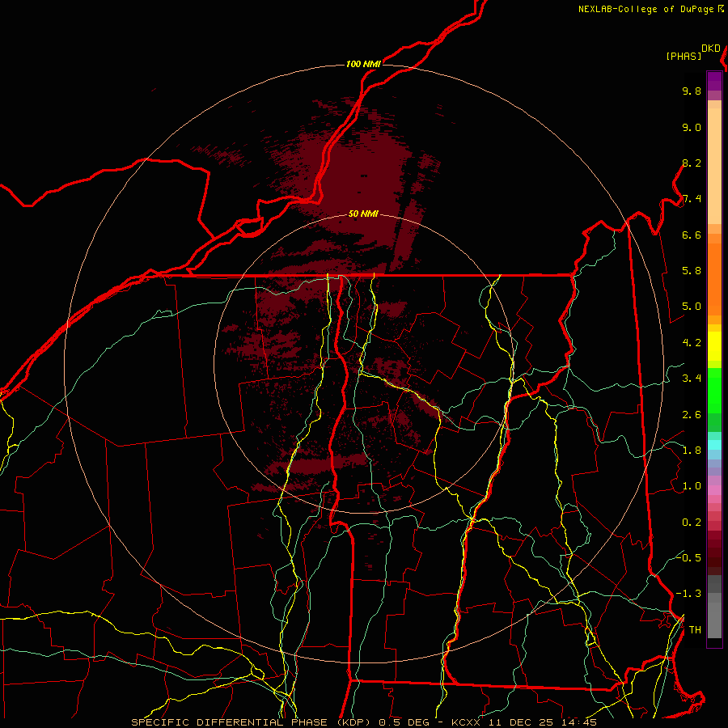The height and width of the screenshot is (728, 728).
Task: Pick the cyan band in the color bar
Action: tap(714, 445)
